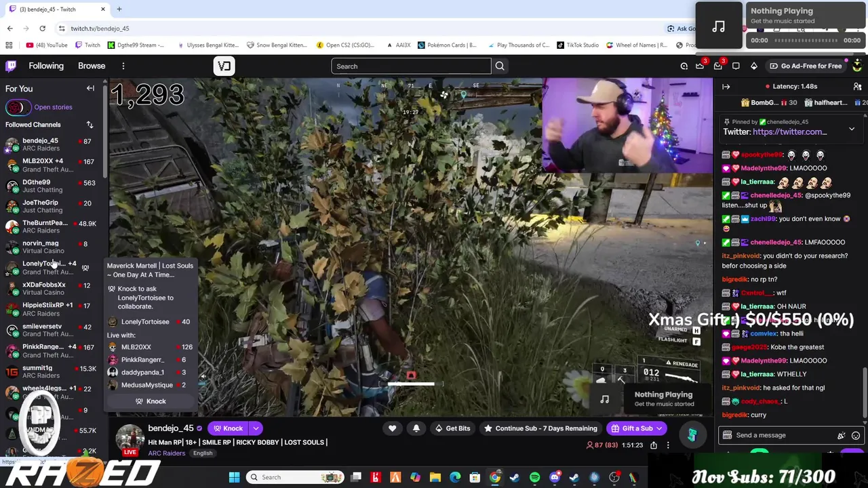
Task: Open chat community users list icon
Action: click(858, 87)
